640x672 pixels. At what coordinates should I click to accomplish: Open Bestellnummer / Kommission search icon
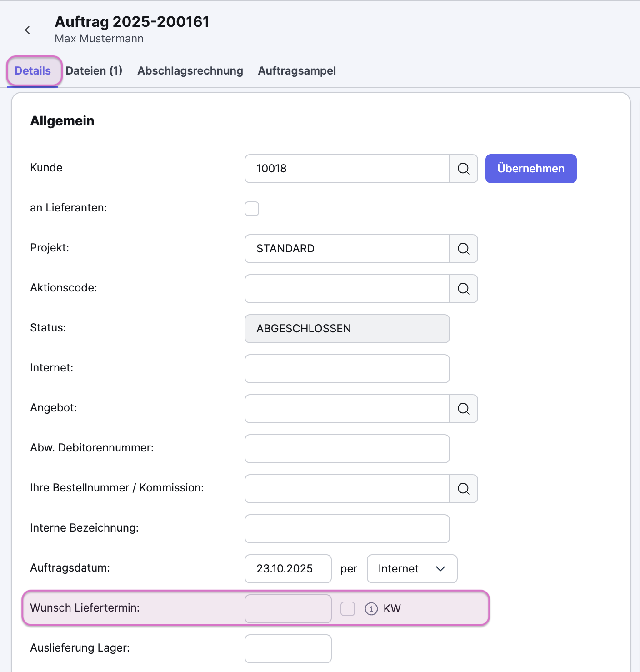pos(463,489)
